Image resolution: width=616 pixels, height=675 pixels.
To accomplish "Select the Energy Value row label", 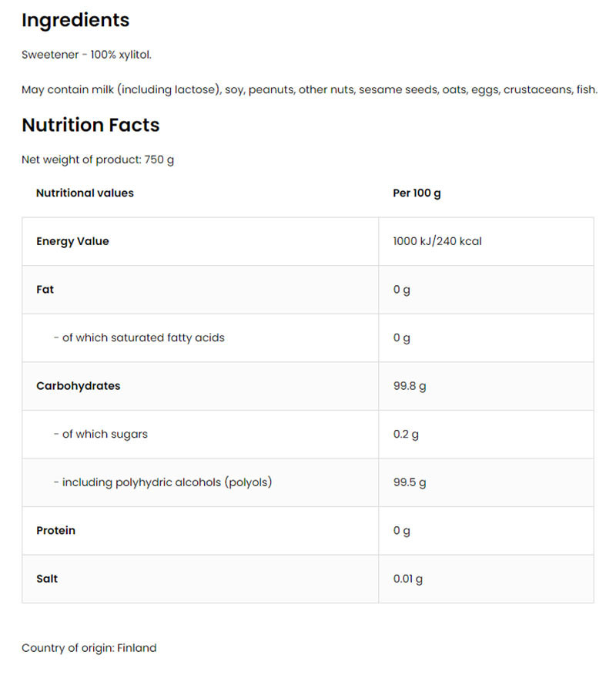I will click(72, 241).
